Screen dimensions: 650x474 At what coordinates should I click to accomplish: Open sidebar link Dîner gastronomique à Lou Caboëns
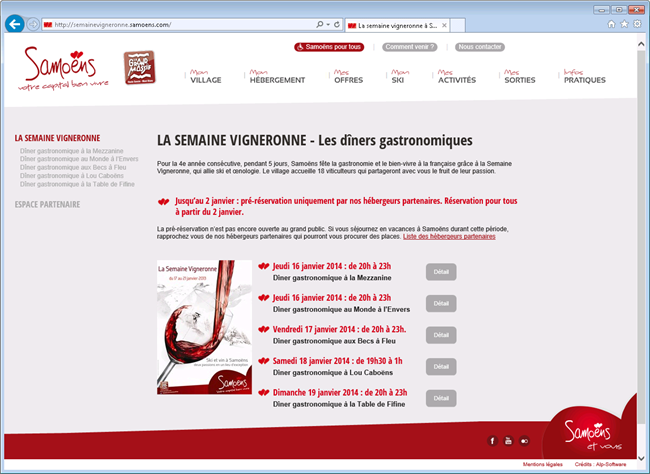click(x=71, y=176)
